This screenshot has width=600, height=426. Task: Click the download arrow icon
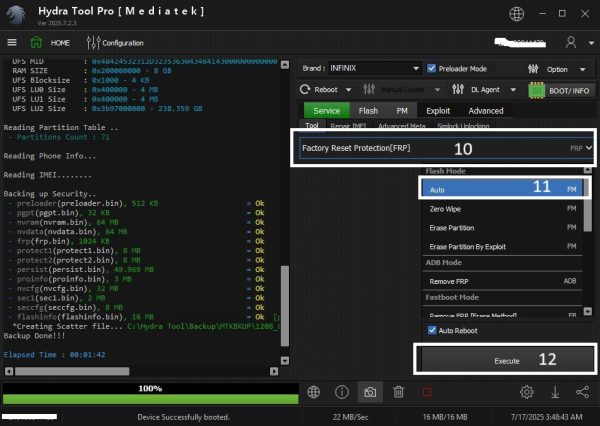555,392
